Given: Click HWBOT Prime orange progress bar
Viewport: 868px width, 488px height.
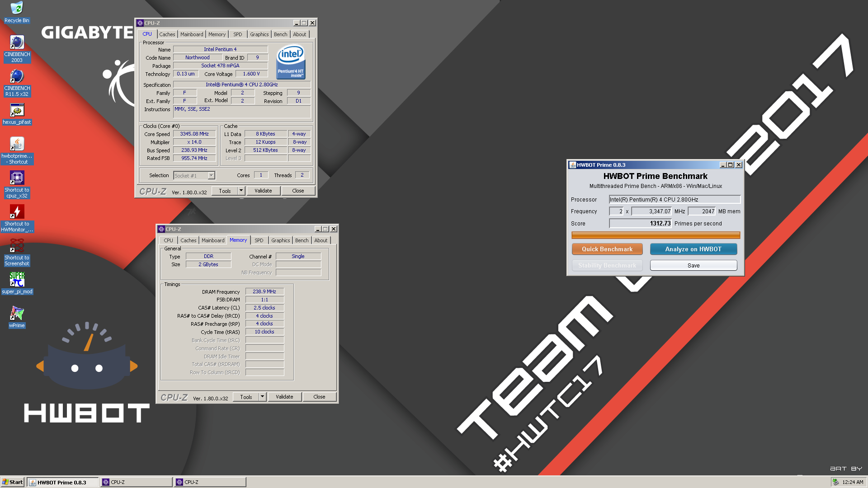Looking at the screenshot, I should [656, 235].
